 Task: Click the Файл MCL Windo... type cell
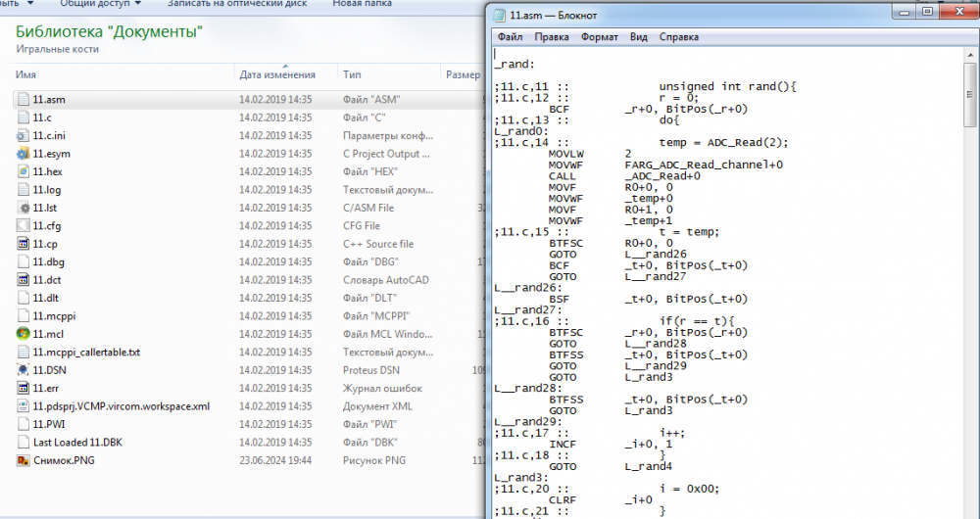coord(387,334)
